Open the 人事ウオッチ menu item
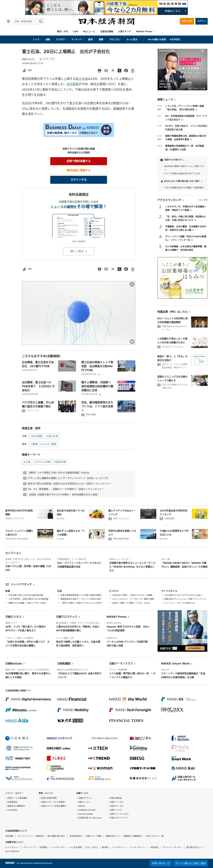 pyautogui.click(x=125, y=31)
